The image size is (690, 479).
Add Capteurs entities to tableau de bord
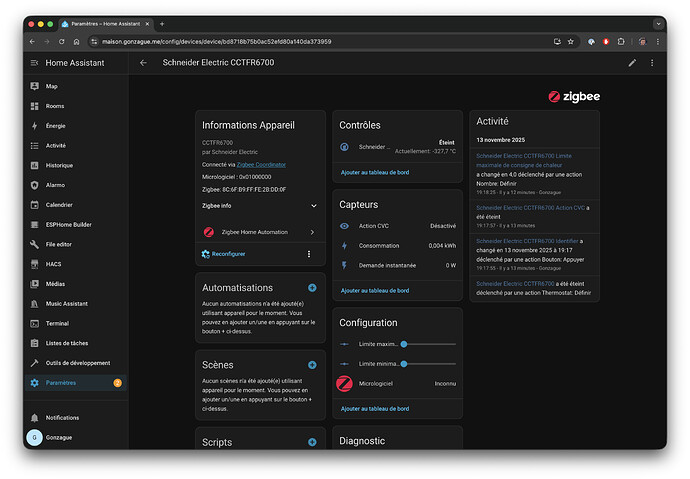(375, 291)
